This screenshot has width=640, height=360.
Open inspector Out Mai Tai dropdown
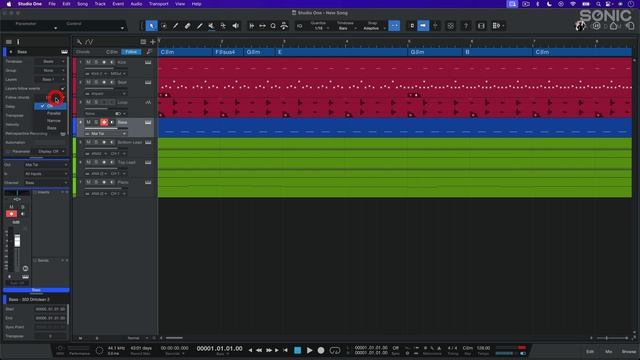[46, 164]
